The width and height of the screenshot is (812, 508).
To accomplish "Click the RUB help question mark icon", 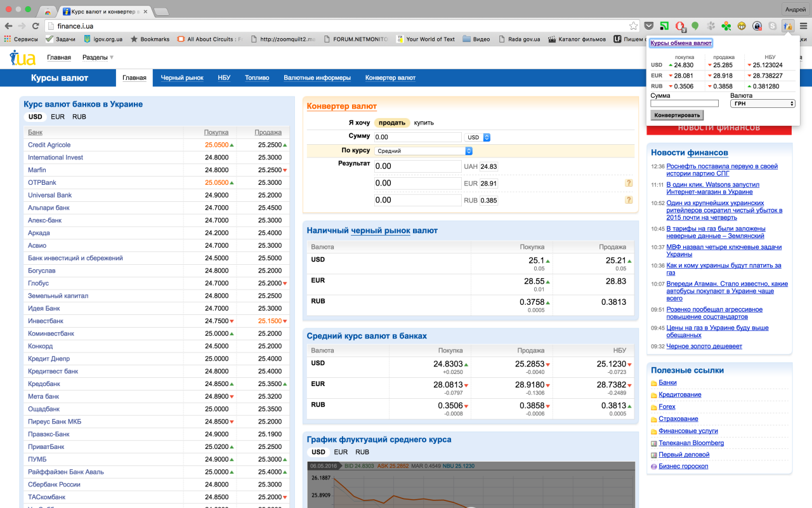I will pyautogui.click(x=629, y=199).
